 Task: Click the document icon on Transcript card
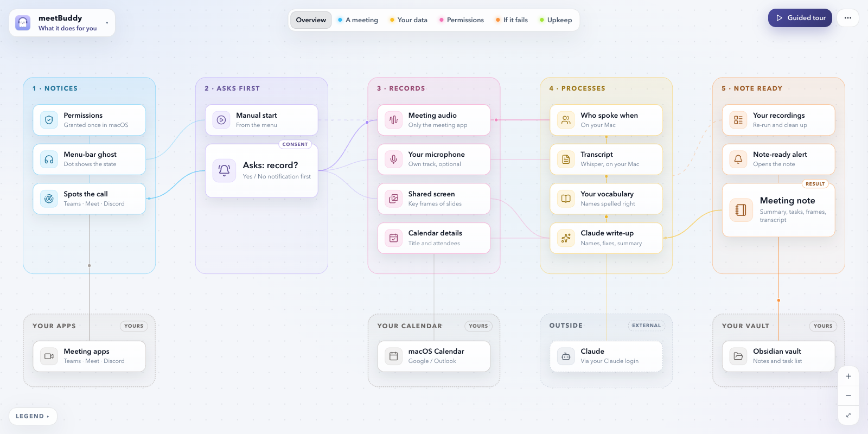coord(566,159)
